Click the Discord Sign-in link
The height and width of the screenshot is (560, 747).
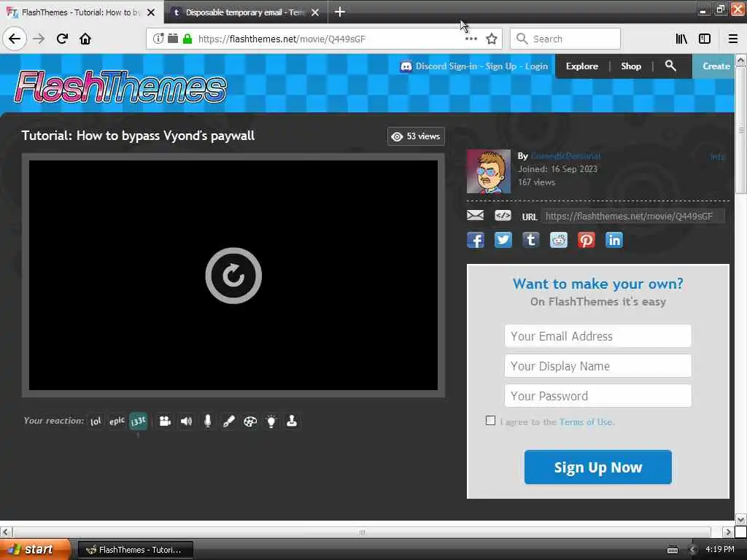pyautogui.click(x=446, y=66)
